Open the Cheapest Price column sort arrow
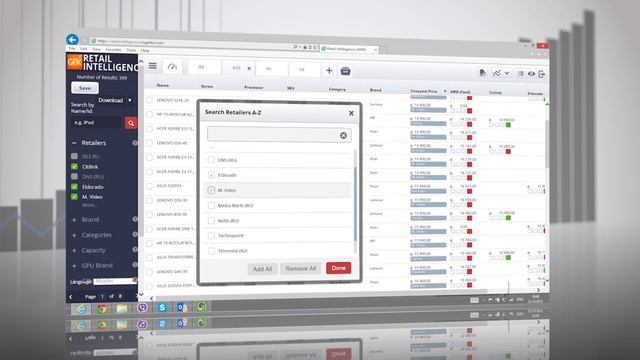The height and width of the screenshot is (360, 640). (444, 91)
